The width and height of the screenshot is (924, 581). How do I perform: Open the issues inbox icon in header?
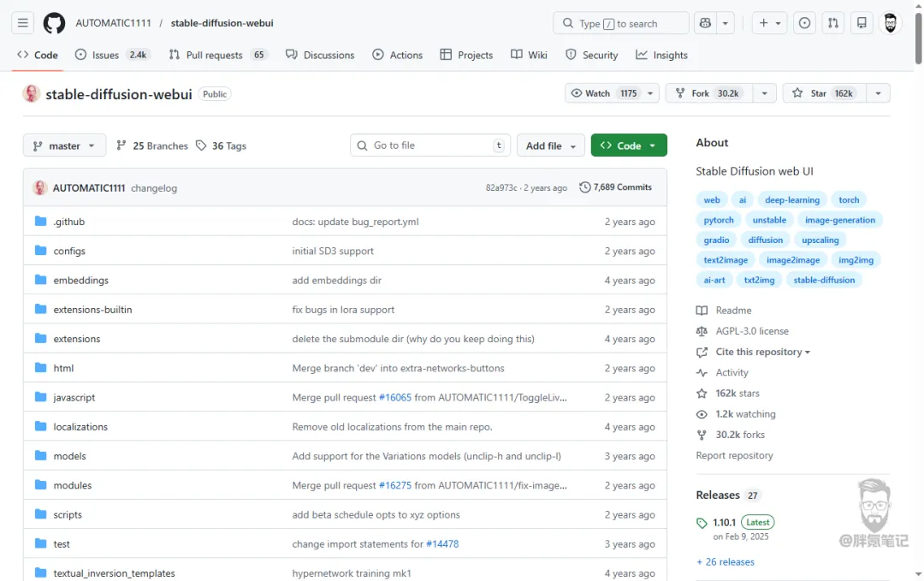[804, 23]
